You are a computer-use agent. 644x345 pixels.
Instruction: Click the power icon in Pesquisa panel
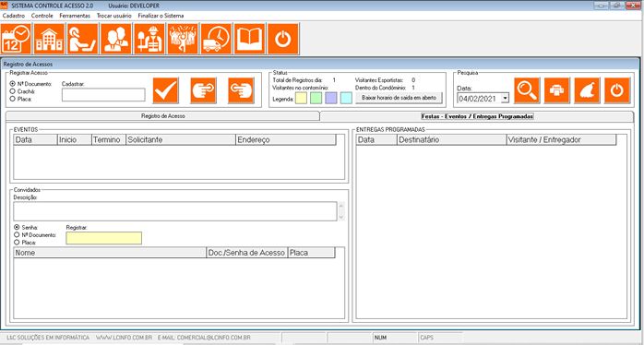(x=617, y=90)
